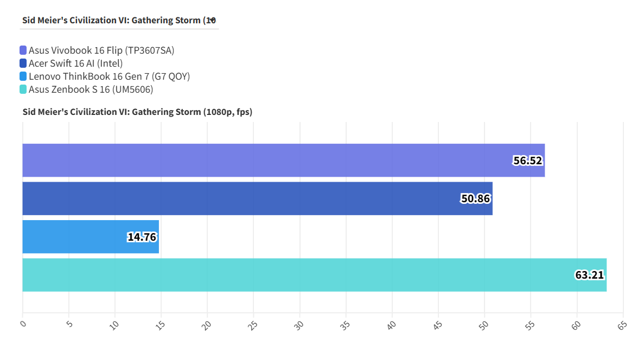
Task: Select the dark blue Acer Swift bar
Action: pos(239,198)
